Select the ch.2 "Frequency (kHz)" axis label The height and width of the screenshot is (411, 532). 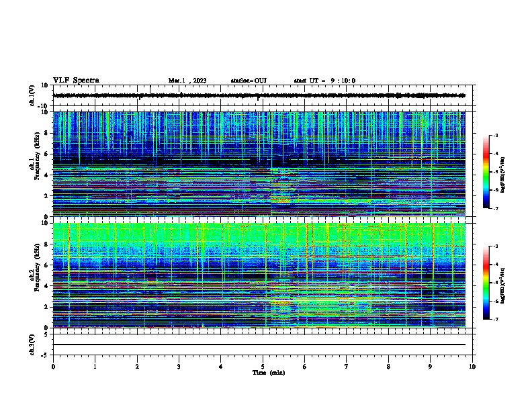[x=37, y=267]
